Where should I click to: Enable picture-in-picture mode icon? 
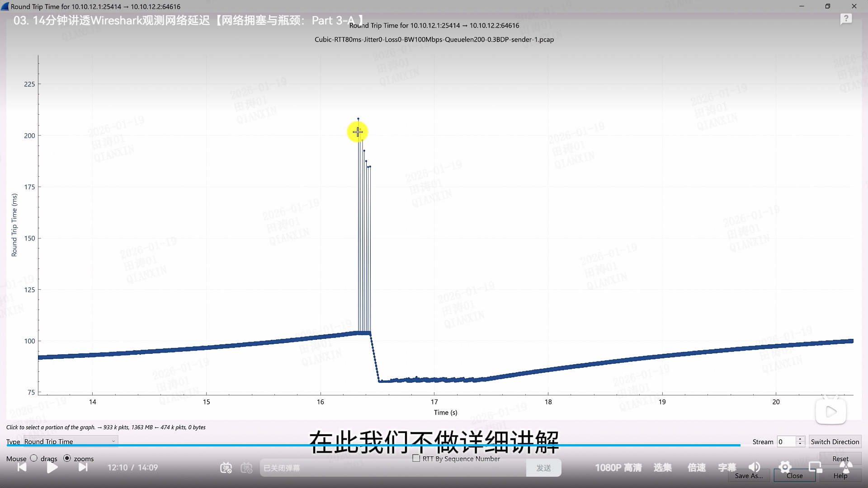tap(815, 467)
